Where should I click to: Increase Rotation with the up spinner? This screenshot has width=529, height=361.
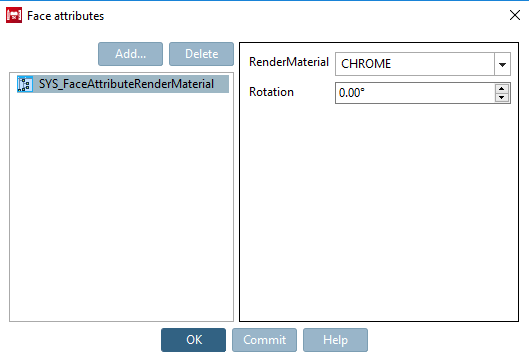point(502,89)
